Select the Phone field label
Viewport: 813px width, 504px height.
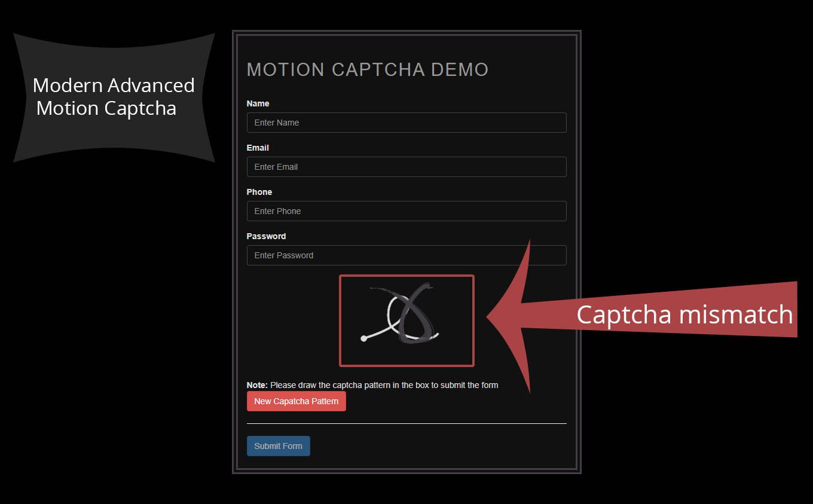[259, 192]
